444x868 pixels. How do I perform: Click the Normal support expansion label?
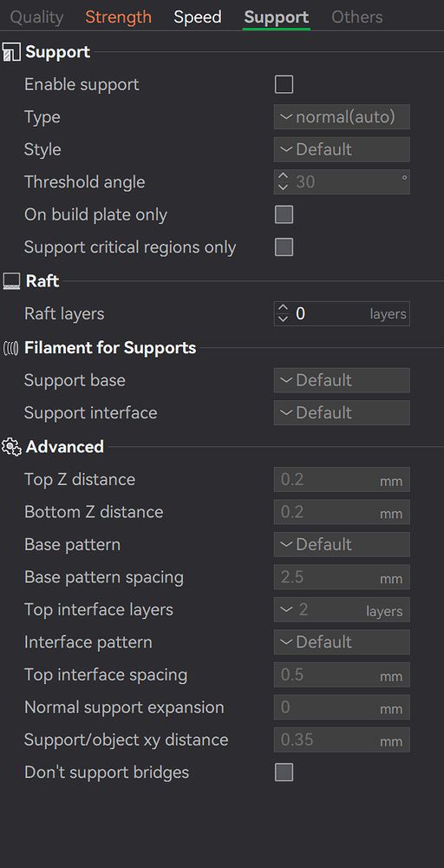[x=124, y=707]
